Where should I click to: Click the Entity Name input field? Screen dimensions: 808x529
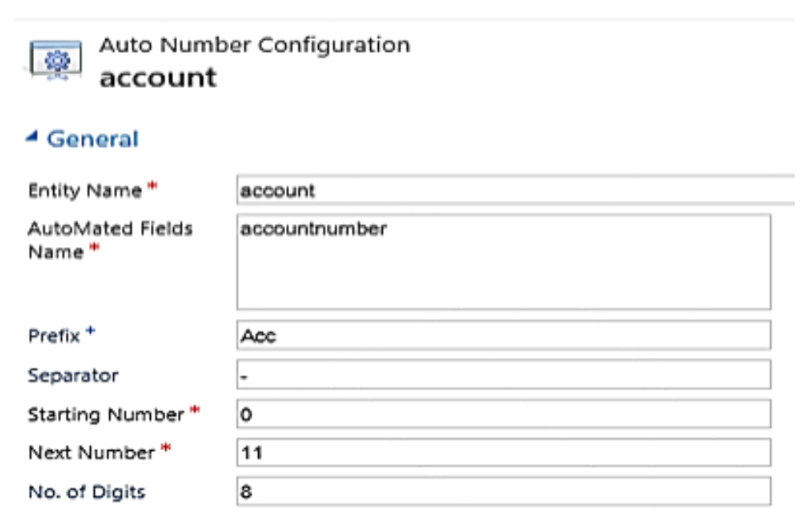(x=515, y=190)
